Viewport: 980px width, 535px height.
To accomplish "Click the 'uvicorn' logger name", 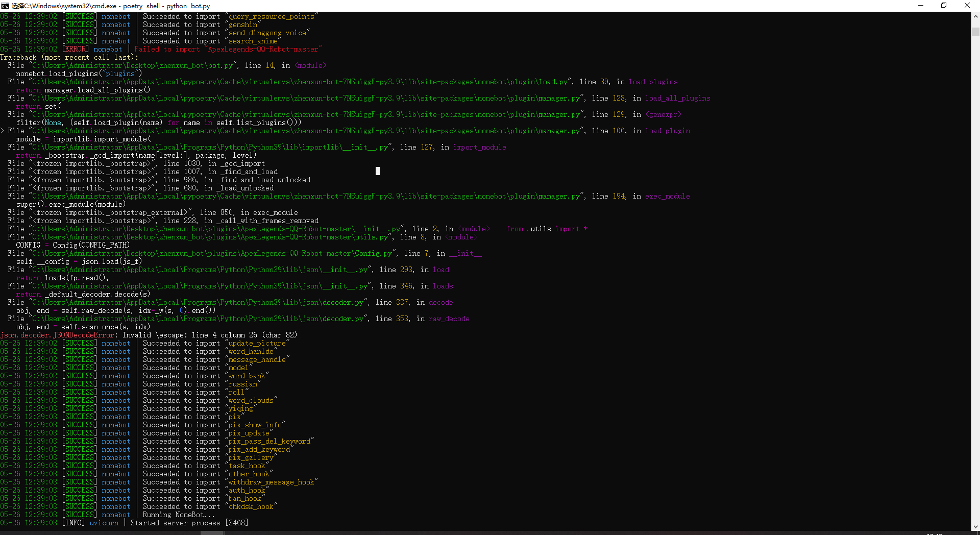I will coord(104,523).
